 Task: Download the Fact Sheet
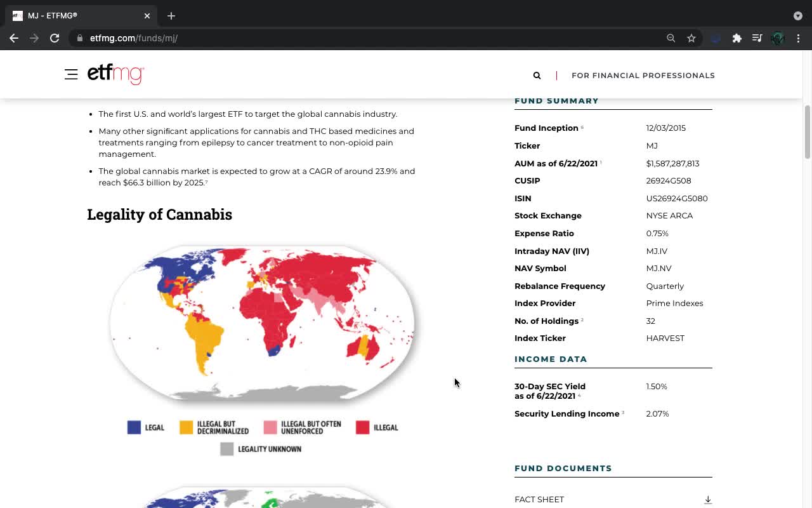coord(708,500)
